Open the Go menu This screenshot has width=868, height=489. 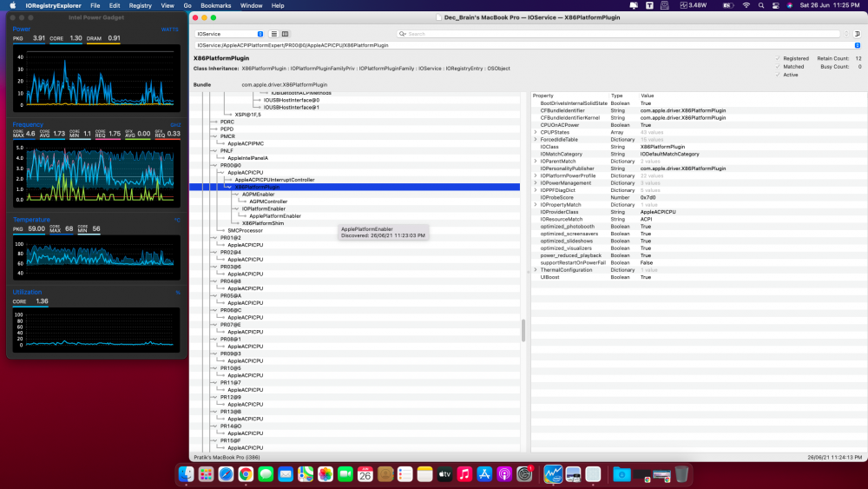(187, 5)
